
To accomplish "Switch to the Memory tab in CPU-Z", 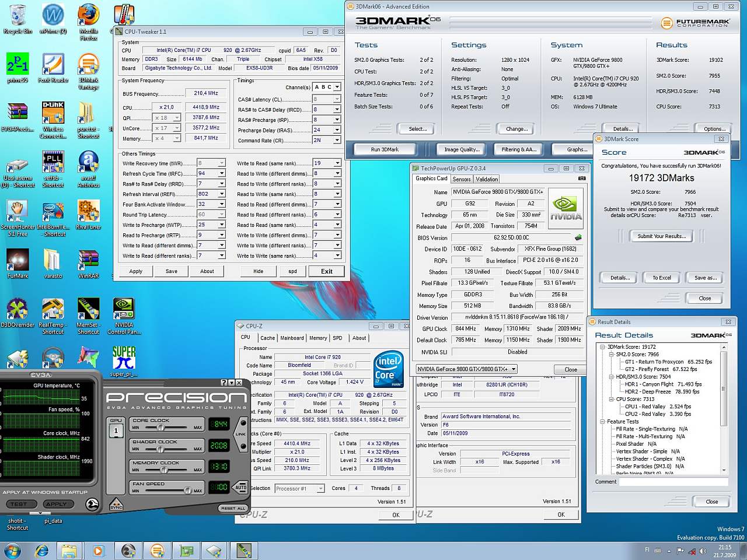I will pos(318,338).
